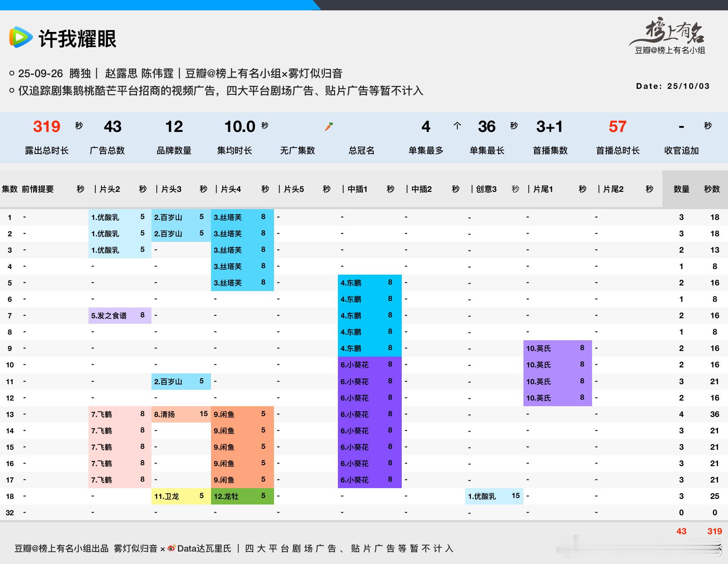Click the 总冠名 stat label

pos(362,150)
